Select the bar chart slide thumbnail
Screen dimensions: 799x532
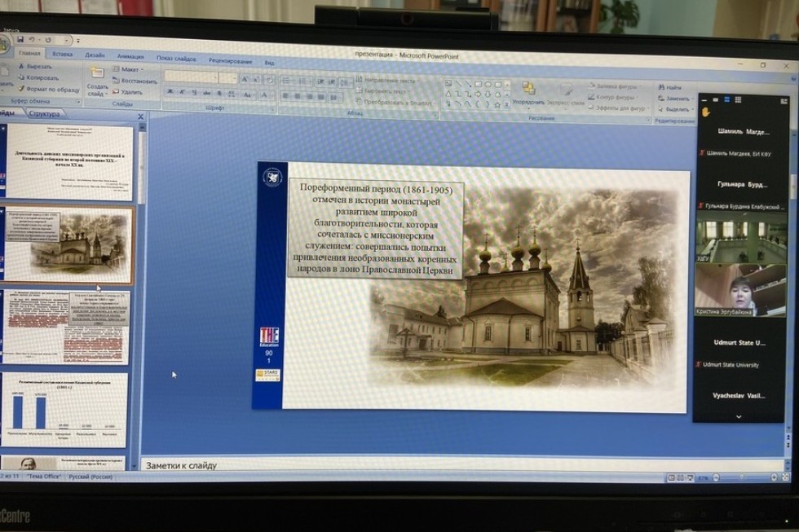[65, 410]
